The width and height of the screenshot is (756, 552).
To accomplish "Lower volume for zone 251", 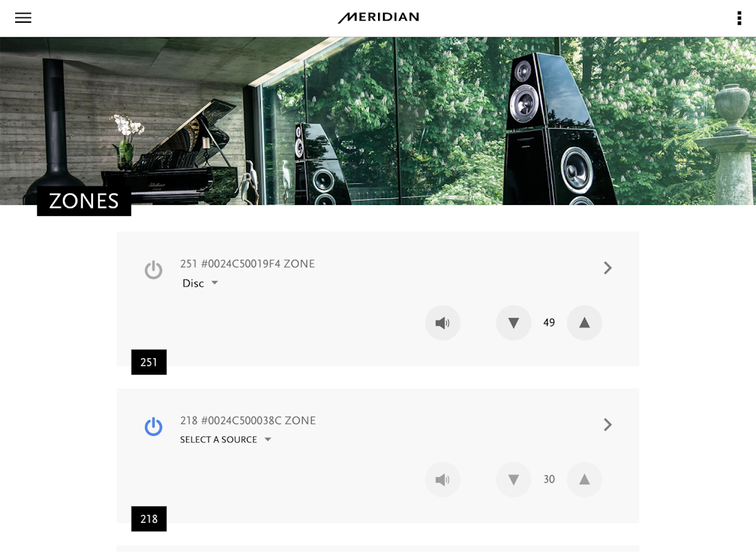I will pos(513,322).
